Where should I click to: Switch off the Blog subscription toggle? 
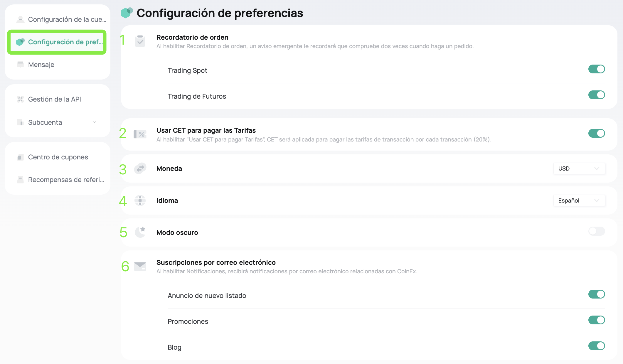pyautogui.click(x=597, y=346)
